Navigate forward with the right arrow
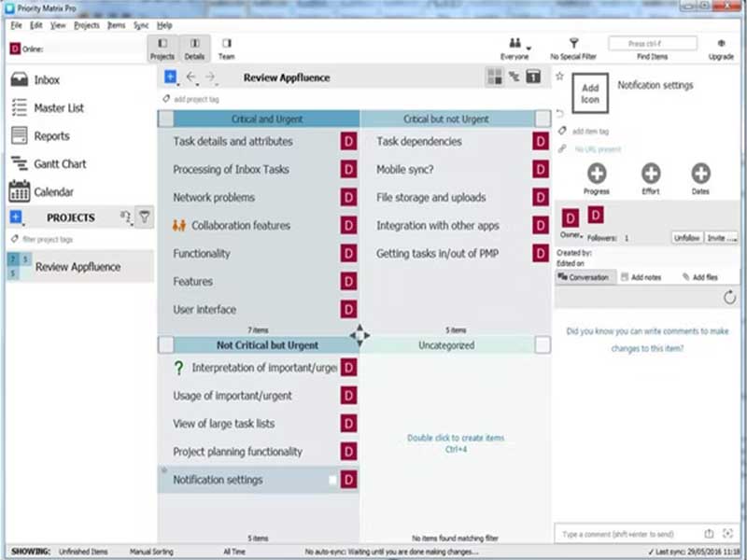 [210, 77]
